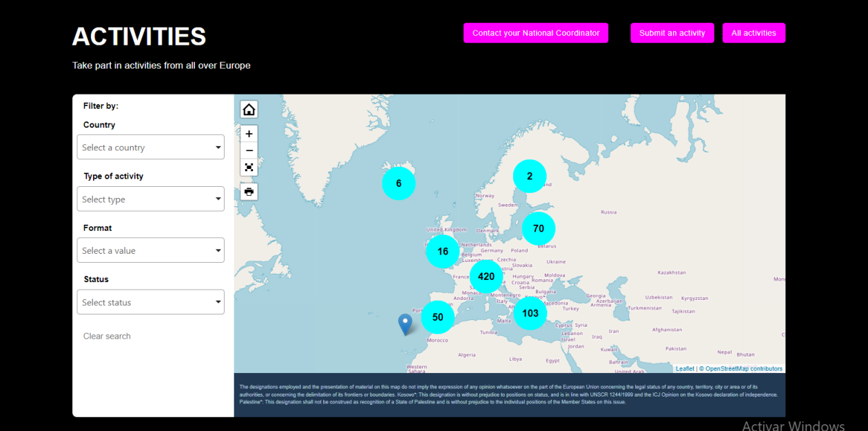Screen dimensions: 868x431
Task: Print the map using printer icon
Action: pos(249,192)
